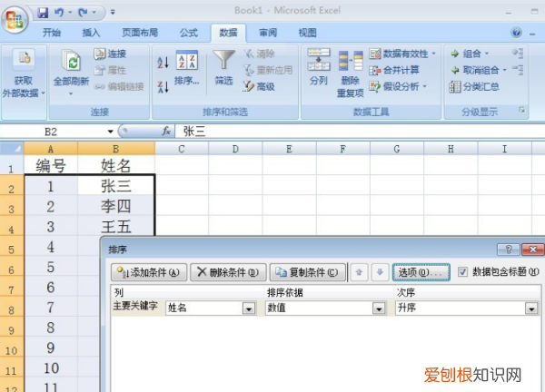Select column F header
Image resolution: width=545 pixels, height=392 pixels.
(x=343, y=149)
